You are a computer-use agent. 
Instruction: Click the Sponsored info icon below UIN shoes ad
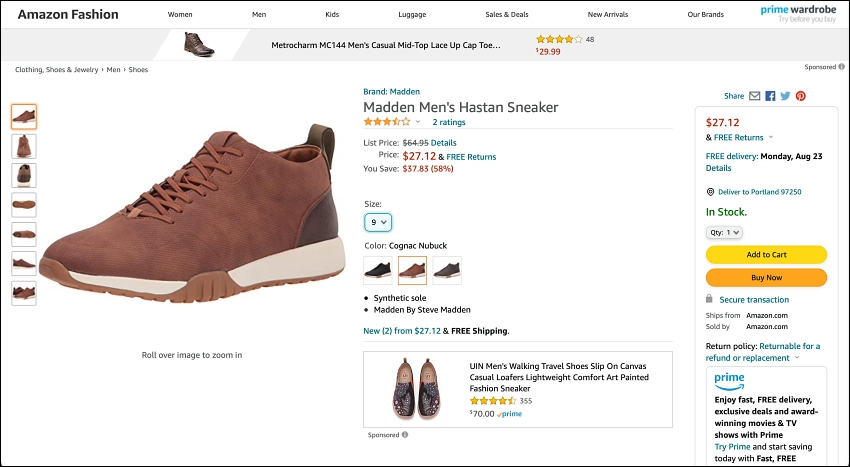pyautogui.click(x=405, y=434)
